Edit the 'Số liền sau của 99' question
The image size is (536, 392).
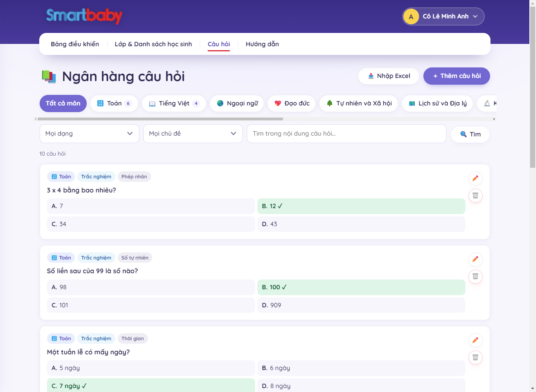click(x=475, y=259)
